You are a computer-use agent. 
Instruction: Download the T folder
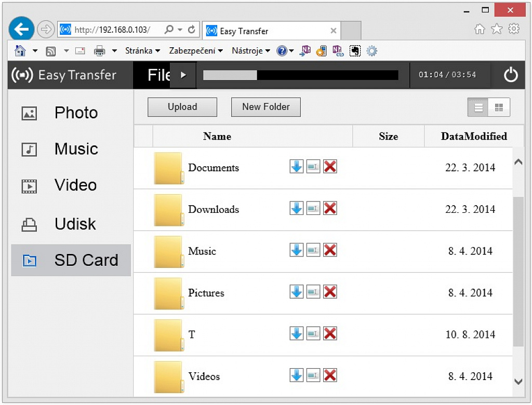297,333
